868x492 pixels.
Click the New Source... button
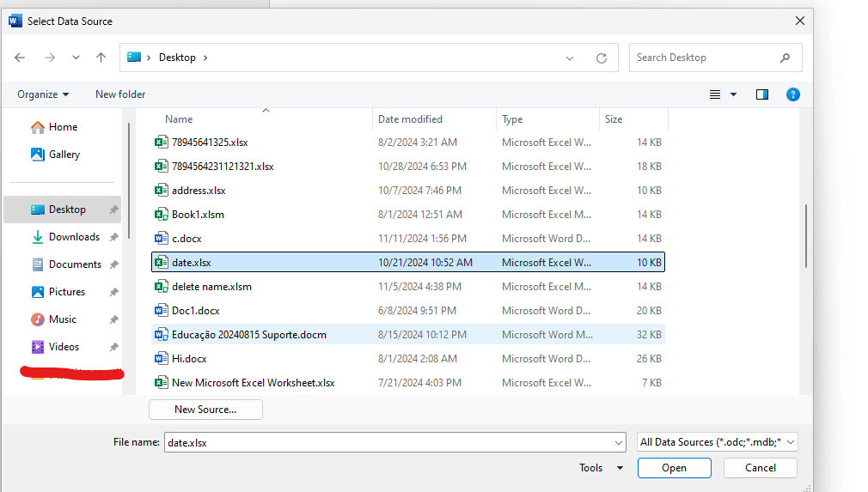click(x=205, y=410)
